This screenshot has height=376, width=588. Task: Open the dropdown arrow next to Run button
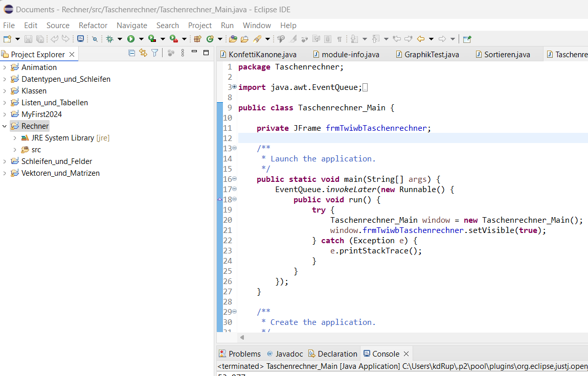[141, 39]
